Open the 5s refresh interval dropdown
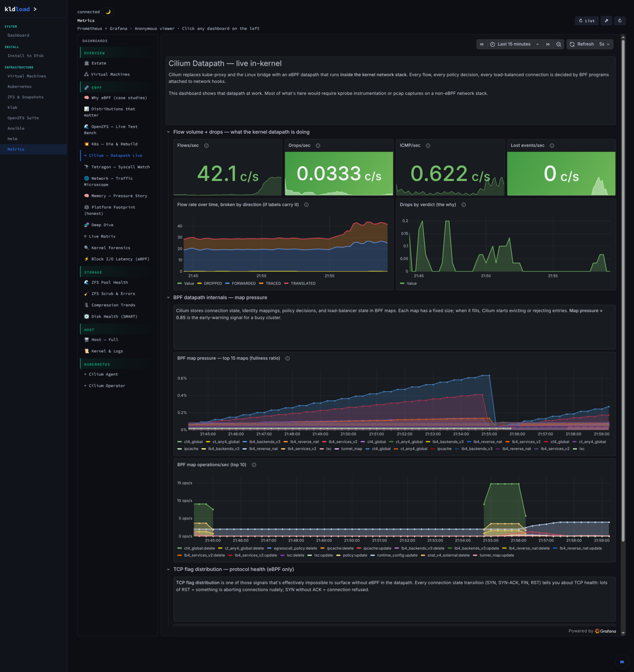Viewport: 634px width, 672px height. pos(605,44)
